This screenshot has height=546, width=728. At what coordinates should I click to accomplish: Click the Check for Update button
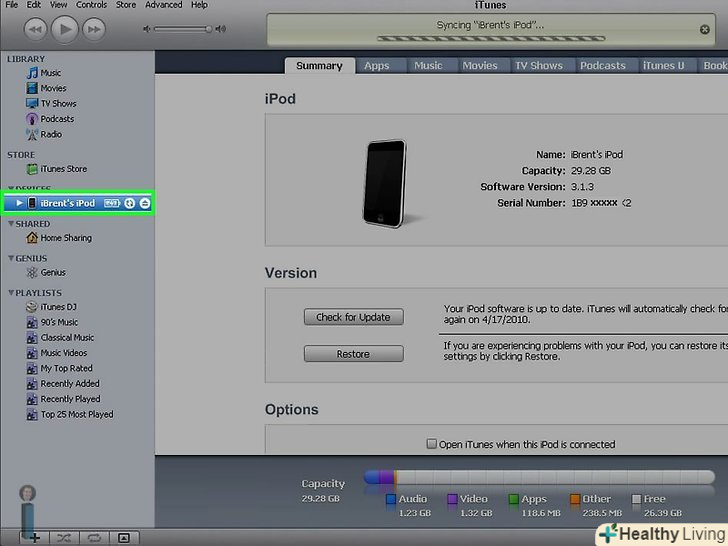(353, 317)
